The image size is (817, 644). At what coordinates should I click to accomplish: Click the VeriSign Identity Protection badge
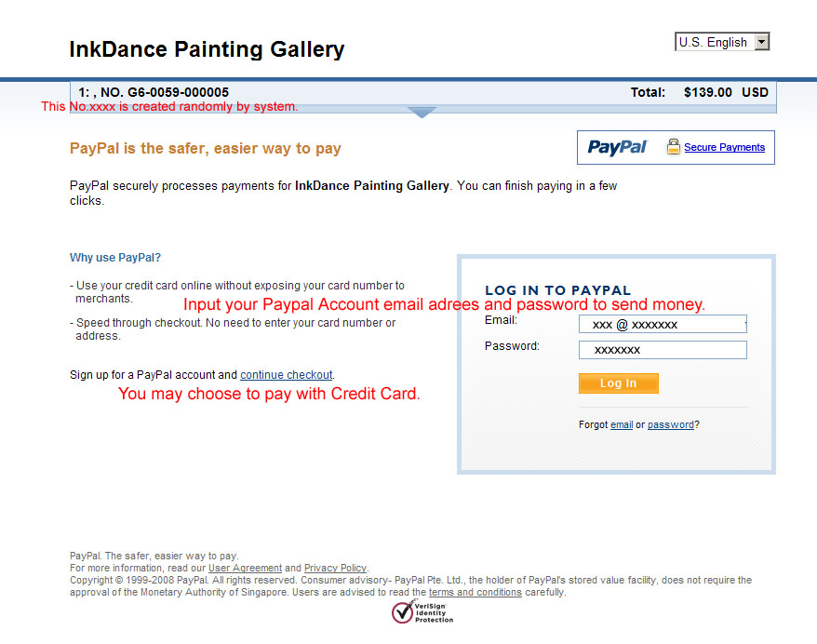tap(423, 611)
